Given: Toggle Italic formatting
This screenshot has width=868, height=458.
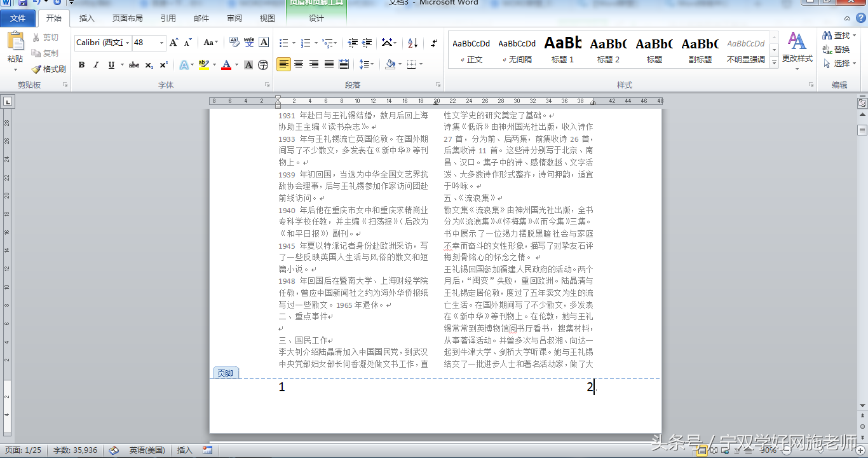Looking at the screenshot, I should point(96,65).
